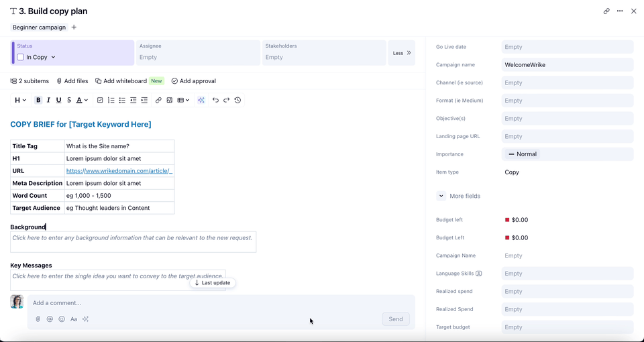Viewport: 644px width, 342px height.
Task: Jump to Last update
Action: click(213, 283)
